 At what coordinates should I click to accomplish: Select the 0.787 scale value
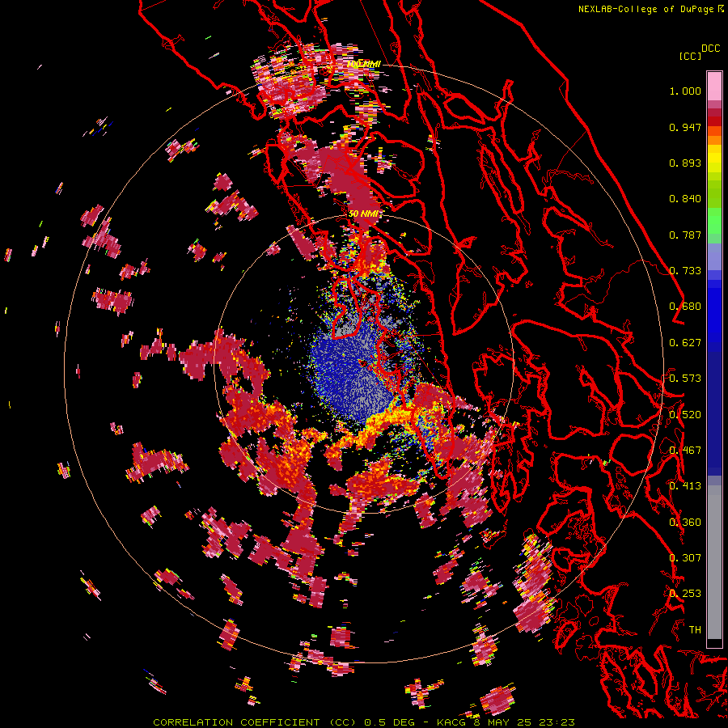click(x=685, y=235)
